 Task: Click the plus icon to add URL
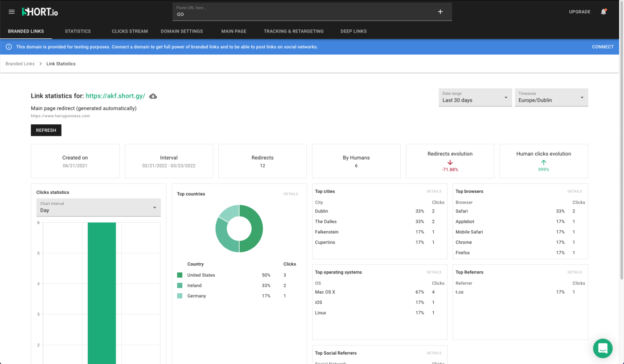pos(440,12)
